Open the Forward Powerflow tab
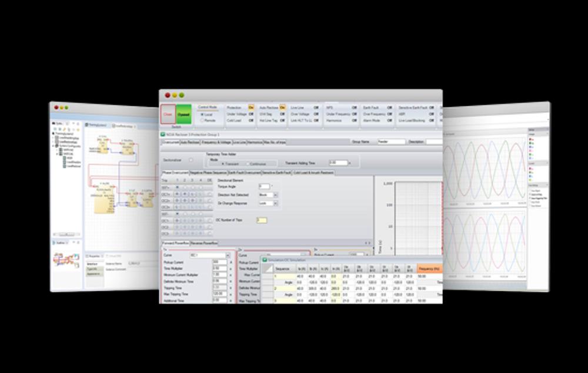This screenshot has height=373, width=588. (175, 243)
